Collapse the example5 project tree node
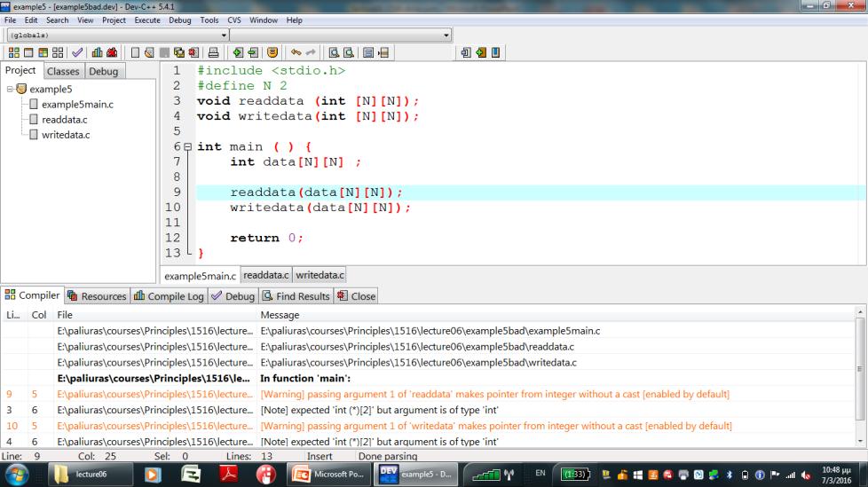868x487 pixels. pos(10,89)
